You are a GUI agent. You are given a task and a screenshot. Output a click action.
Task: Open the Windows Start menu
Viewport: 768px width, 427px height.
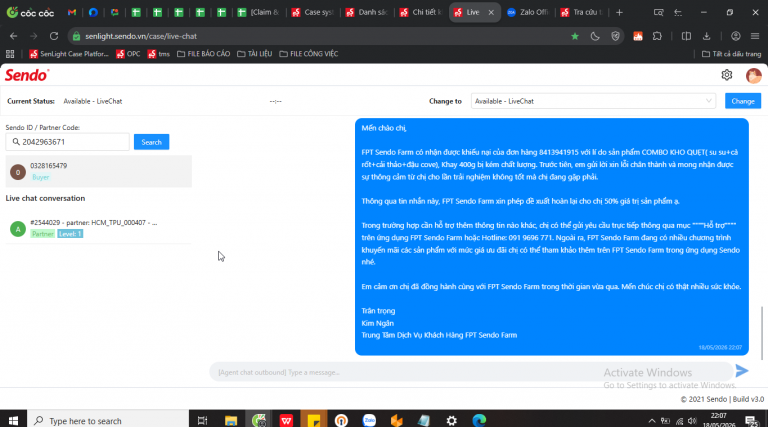(13, 420)
